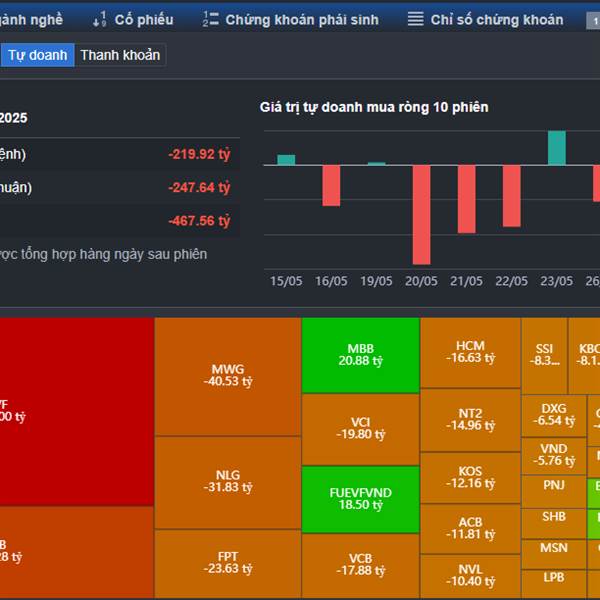Screen dimensions: 600x600
Task: Click the 19/05 date label on axis
Action: 376,281
